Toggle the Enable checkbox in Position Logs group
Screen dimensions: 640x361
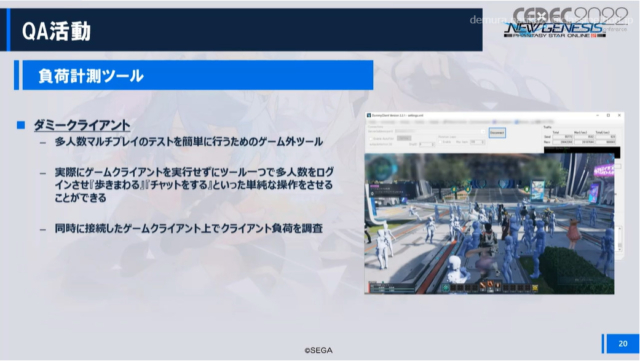440,142
